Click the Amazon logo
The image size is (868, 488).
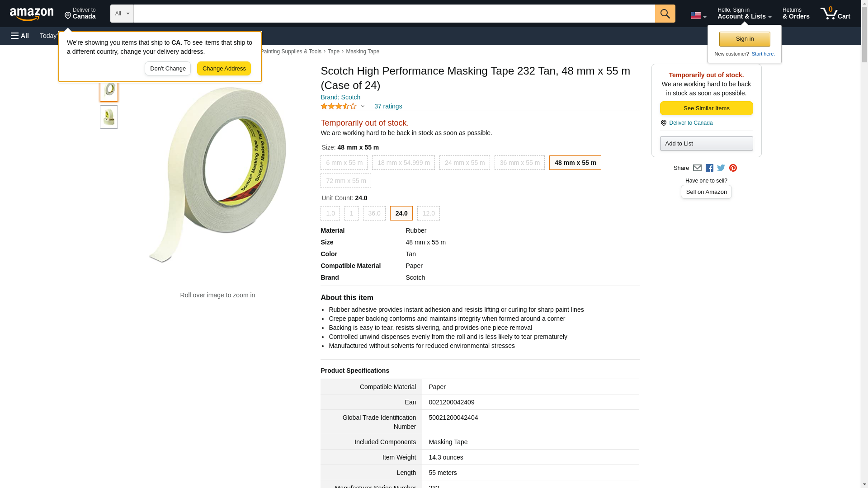point(32,14)
